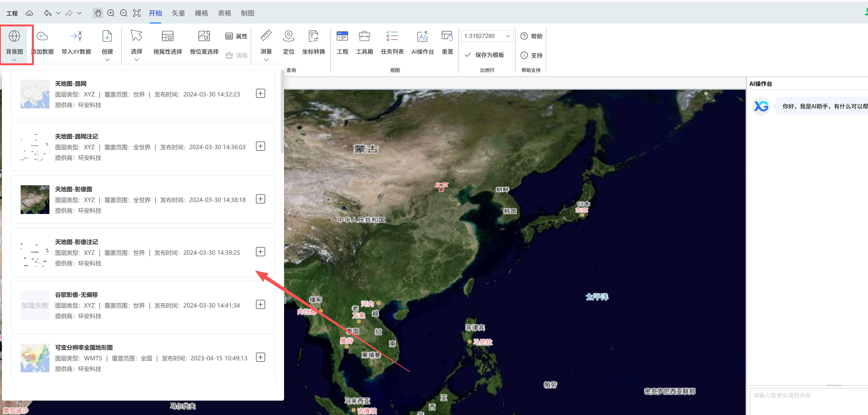
Task: Add 天地图-路网 layer with plus button
Action: [261, 93]
